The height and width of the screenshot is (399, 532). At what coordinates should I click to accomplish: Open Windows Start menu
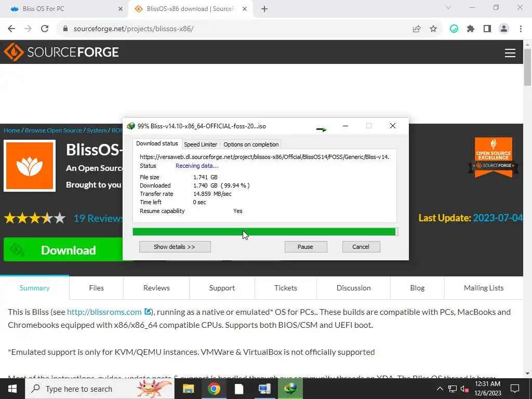pyautogui.click(x=12, y=389)
